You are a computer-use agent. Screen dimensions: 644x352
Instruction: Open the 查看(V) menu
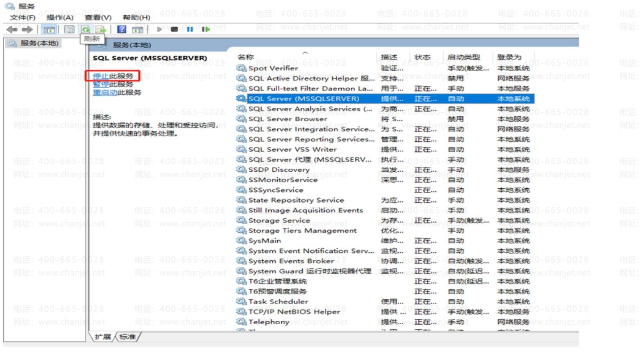pyautogui.click(x=98, y=17)
